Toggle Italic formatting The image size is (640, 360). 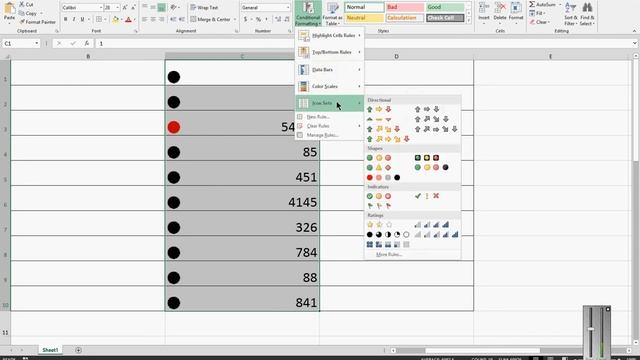coord(74,19)
